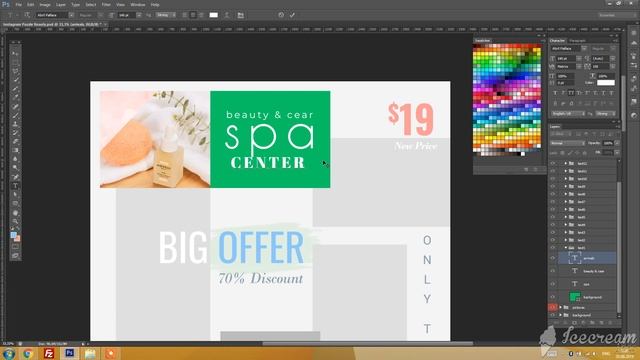Toggle All Caps in Character panel
The height and width of the screenshot is (360, 640).
571,93
